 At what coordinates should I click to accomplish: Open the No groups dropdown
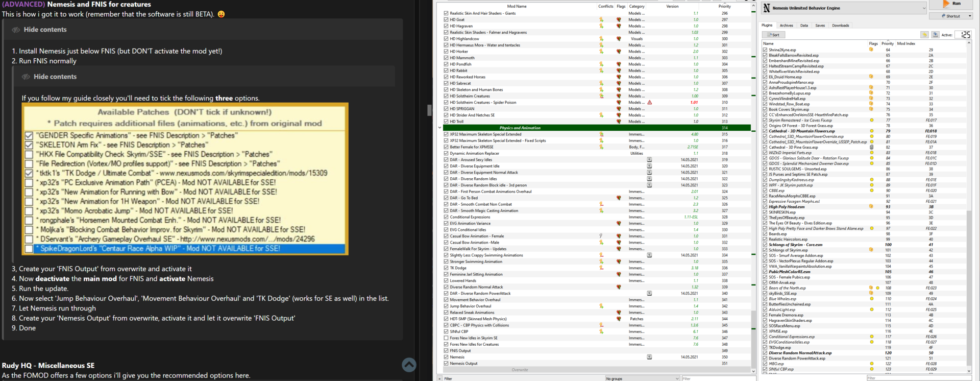[642, 378]
